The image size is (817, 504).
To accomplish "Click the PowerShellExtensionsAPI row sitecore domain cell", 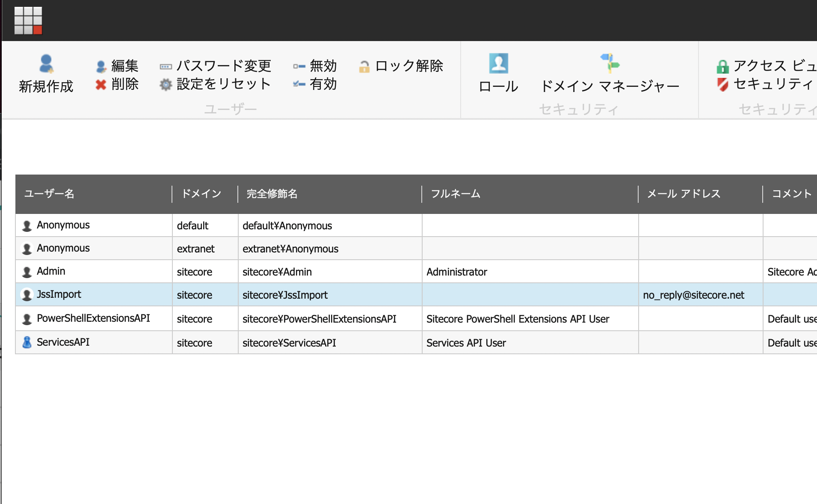I will pyautogui.click(x=205, y=319).
